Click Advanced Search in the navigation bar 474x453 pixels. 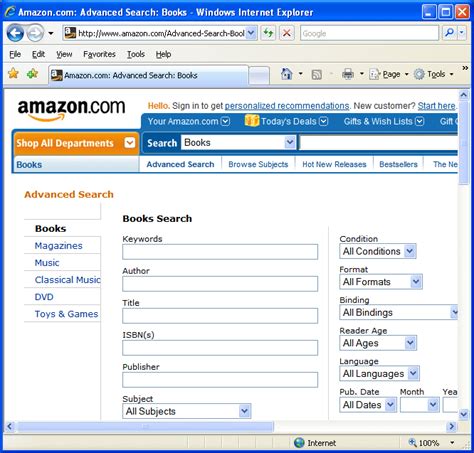[x=180, y=164]
